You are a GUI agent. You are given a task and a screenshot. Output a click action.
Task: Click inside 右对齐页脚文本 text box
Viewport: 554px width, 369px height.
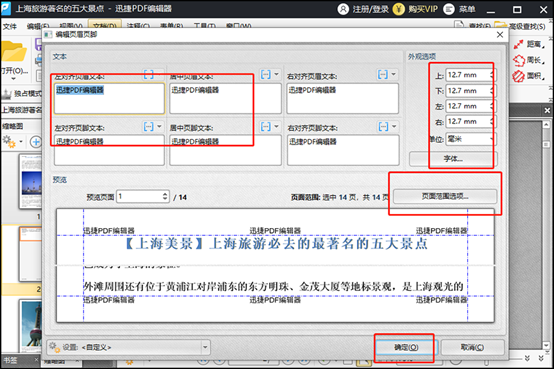pyautogui.click(x=343, y=150)
